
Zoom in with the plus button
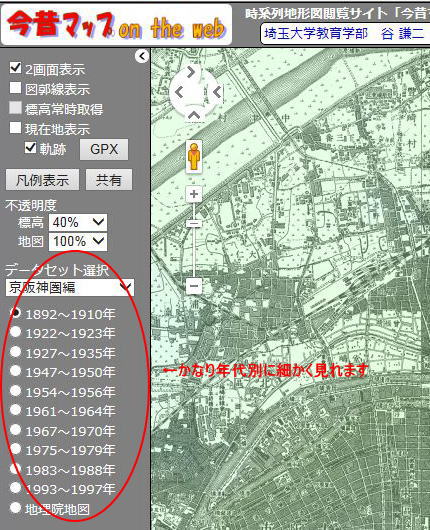(194, 194)
